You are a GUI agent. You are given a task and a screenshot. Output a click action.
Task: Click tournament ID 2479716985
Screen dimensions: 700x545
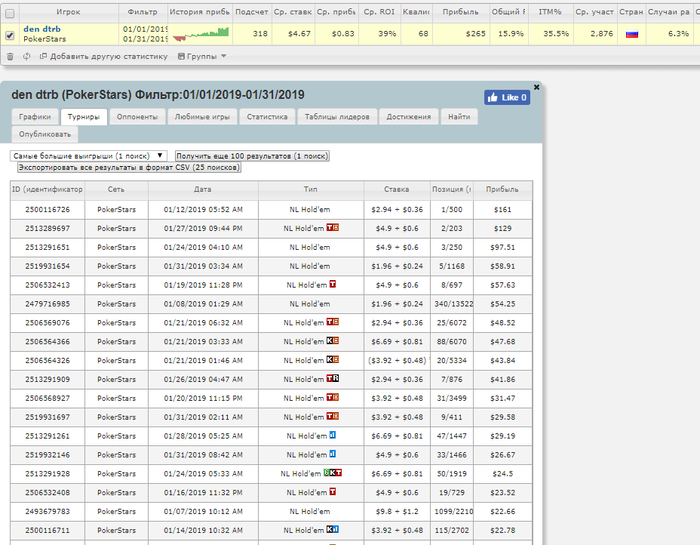tap(48, 304)
